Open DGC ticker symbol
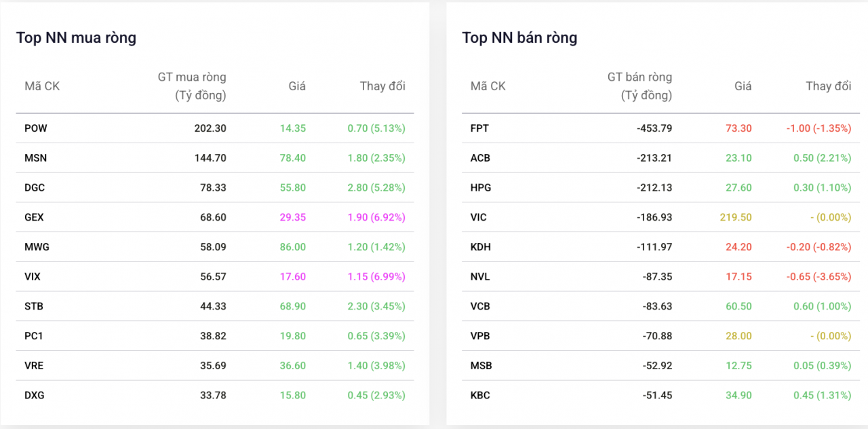 (35, 188)
